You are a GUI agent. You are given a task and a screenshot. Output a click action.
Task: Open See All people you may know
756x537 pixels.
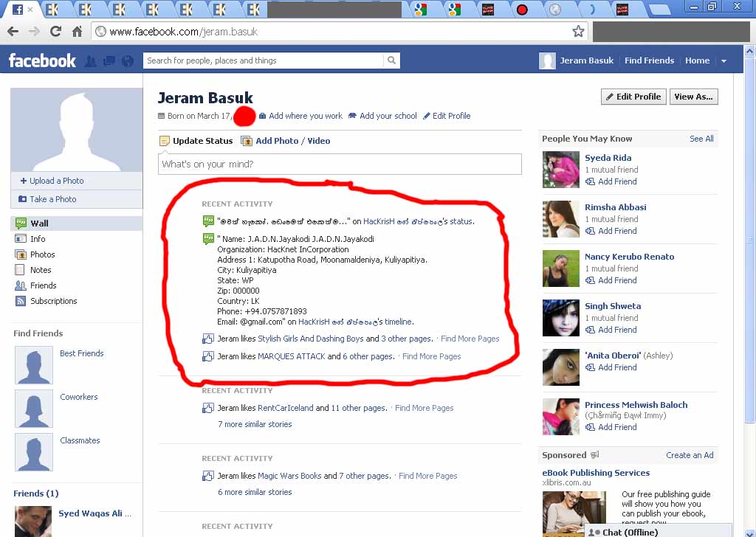[701, 139]
